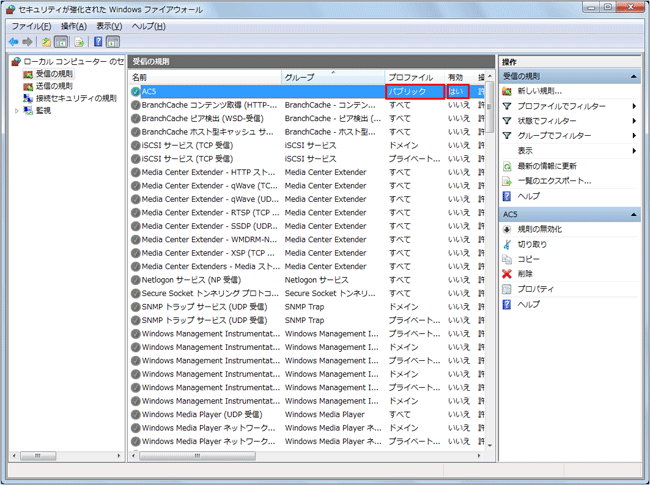
Task: Open 表示 submenu arrow in actions pane
Action: (634, 151)
